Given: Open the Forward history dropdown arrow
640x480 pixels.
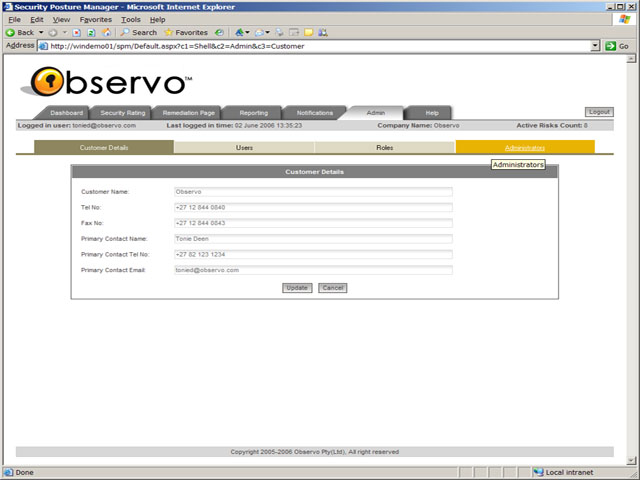Looking at the screenshot, I should coord(64,33).
